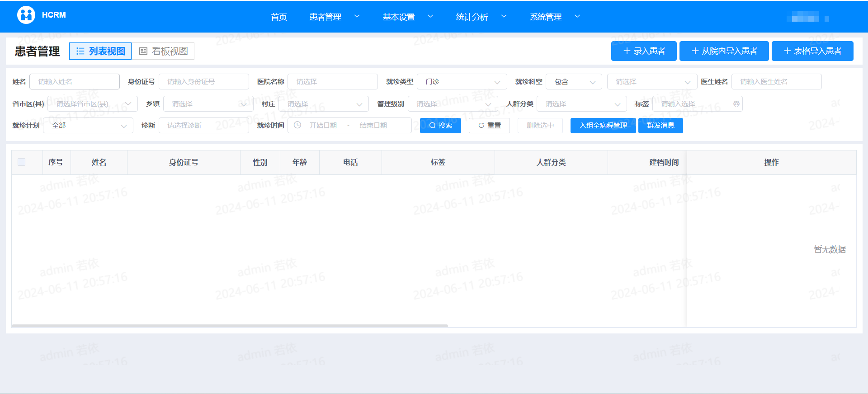Open 基本设置 in the top menu
Viewport: 868px width, 394px height.
[399, 17]
